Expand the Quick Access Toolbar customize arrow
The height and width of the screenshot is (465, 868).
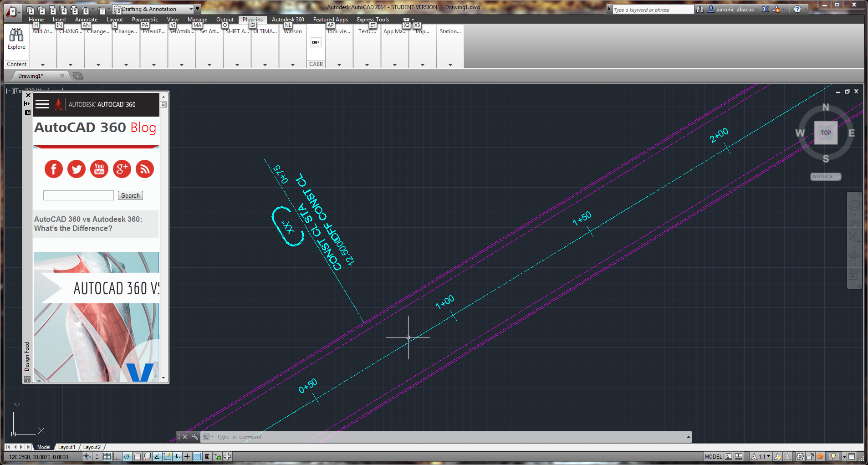point(197,9)
